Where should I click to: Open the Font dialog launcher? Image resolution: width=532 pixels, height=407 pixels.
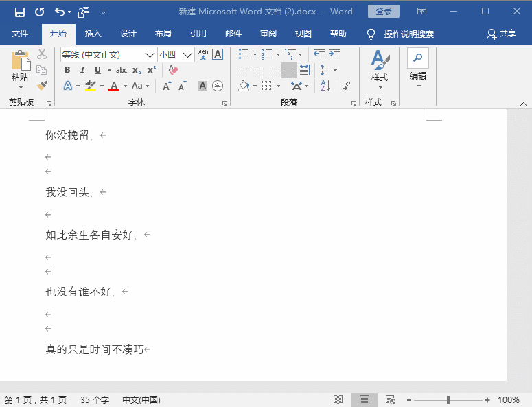pyautogui.click(x=224, y=103)
